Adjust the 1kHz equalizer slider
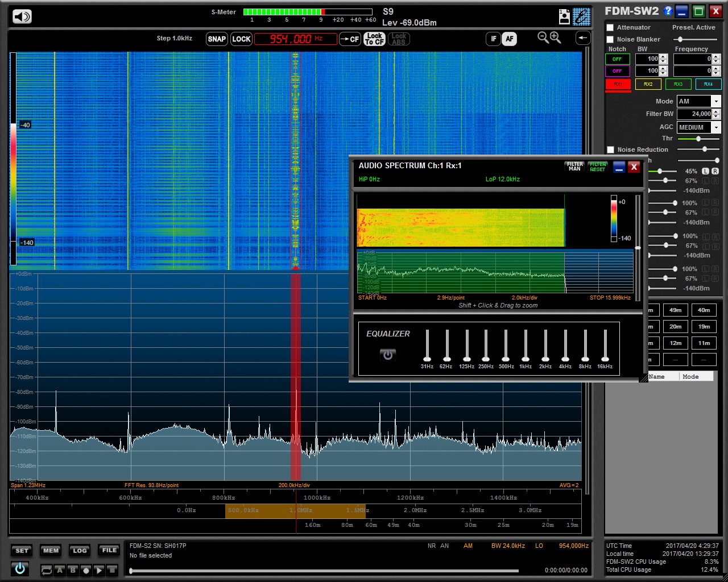 [526, 345]
